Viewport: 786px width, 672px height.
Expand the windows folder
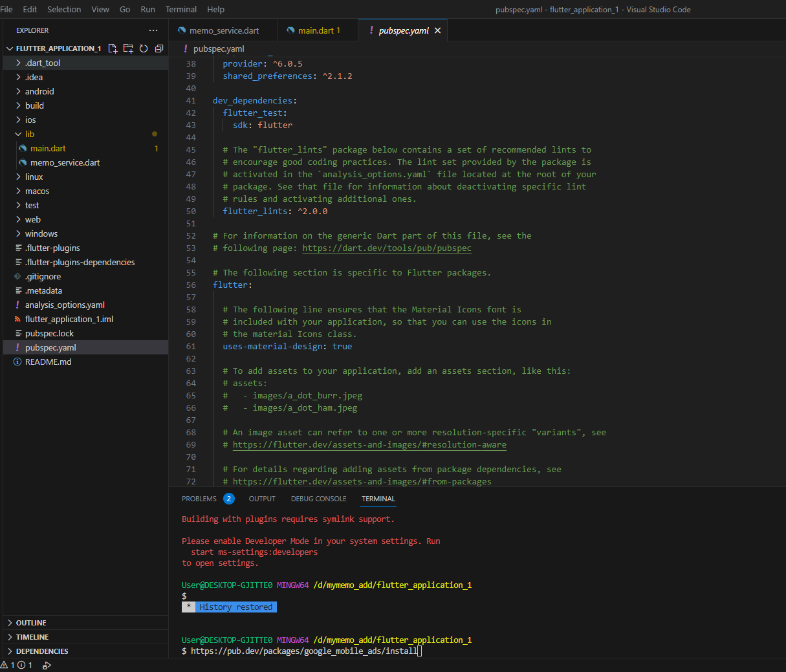[x=18, y=233]
